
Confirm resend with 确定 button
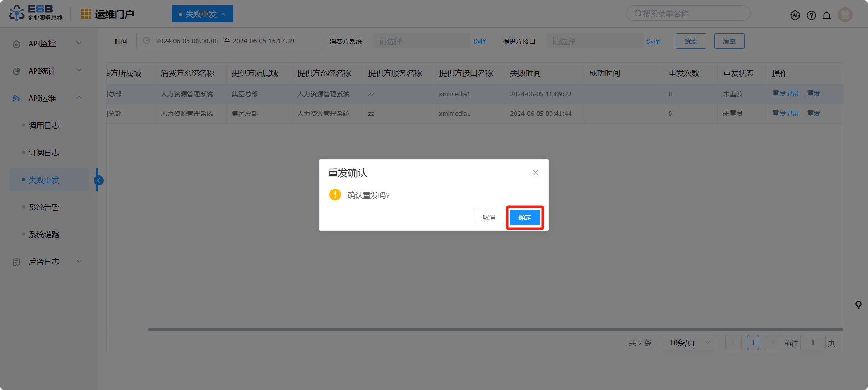coord(525,217)
